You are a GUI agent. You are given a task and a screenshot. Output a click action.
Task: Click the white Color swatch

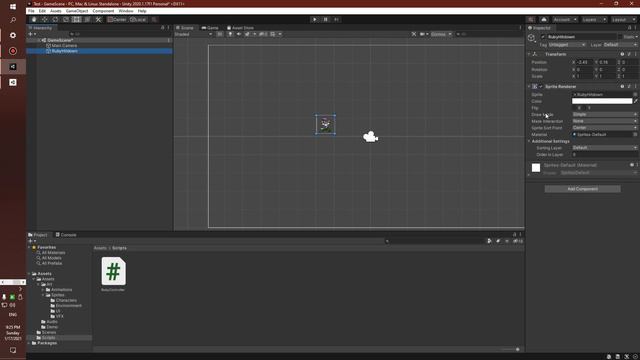pyautogui.click(x=602, y=101)
